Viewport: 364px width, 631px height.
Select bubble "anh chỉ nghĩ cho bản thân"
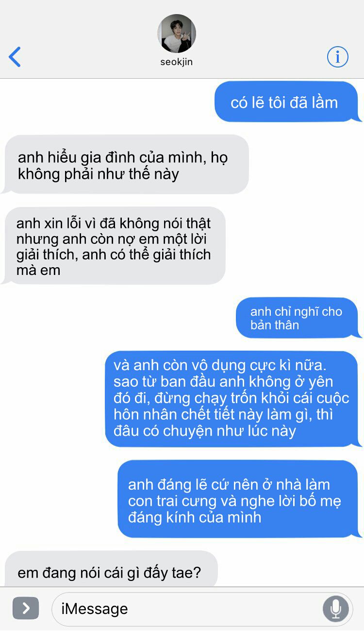tap(297, 318)
